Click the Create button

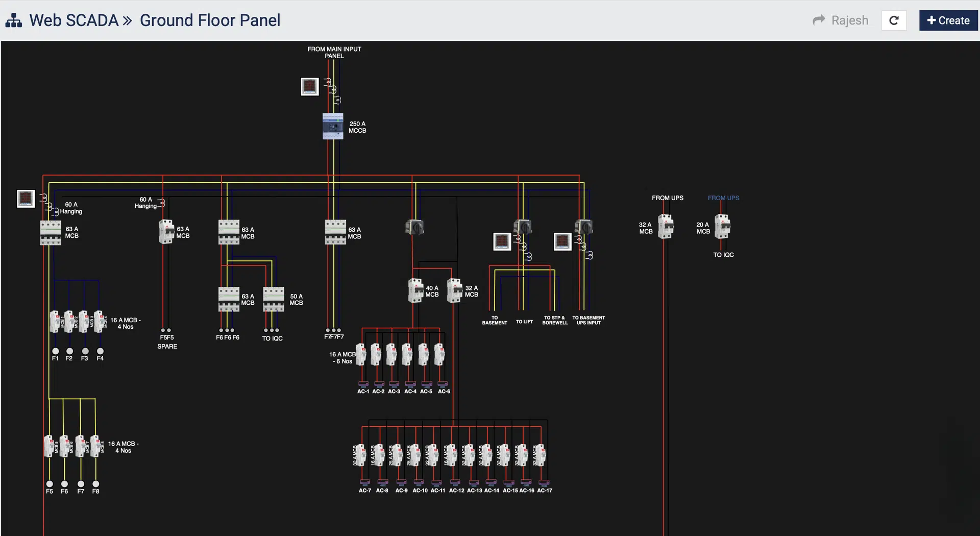pyautogui.click(x=948, y=20)
